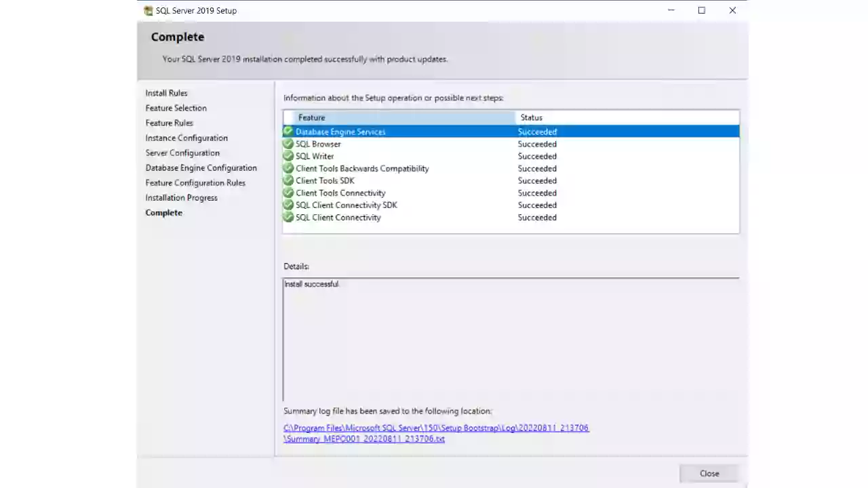Click Succeeded status for Client Tools SDK
Image resolution: width=868 pixels, height=488 pixels.
(537, 180)
